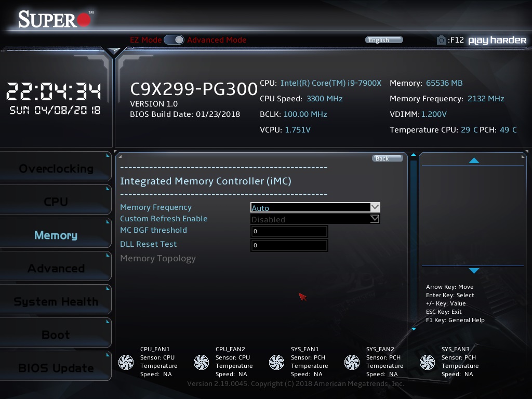Viewport: 532px width, 399px height.
Task: Select the DLL Reset Test value field
Action: click(289, 245)
